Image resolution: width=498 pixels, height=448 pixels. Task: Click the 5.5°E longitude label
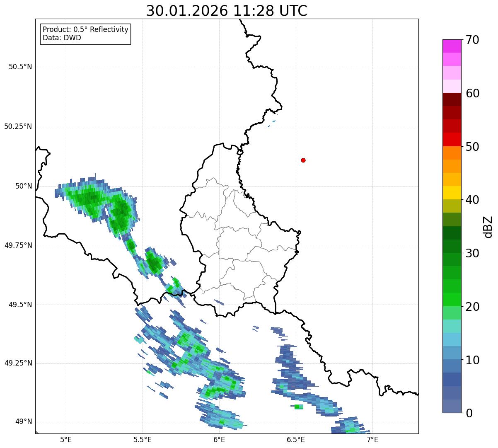click(x=143, y=439)
